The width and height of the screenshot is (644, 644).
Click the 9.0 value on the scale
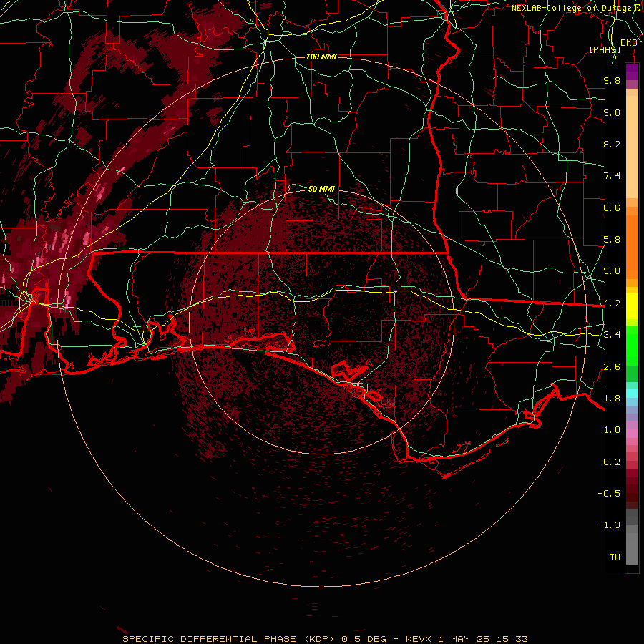click(612, 112)
